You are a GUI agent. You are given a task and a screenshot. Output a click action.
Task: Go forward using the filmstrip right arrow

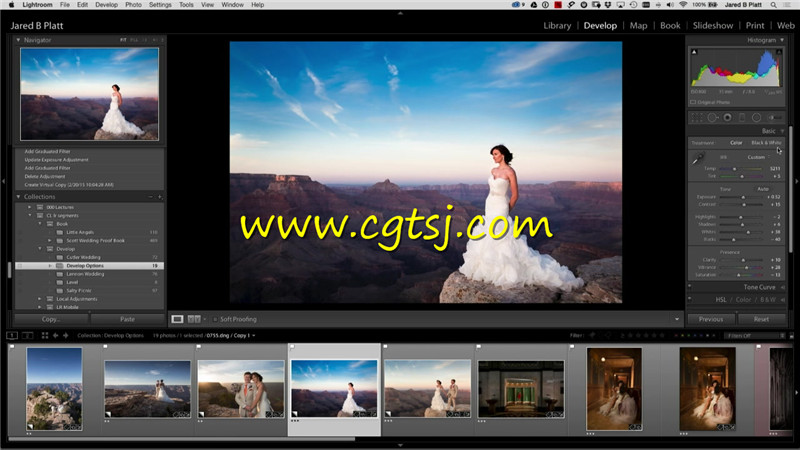[x=65, y=335]
